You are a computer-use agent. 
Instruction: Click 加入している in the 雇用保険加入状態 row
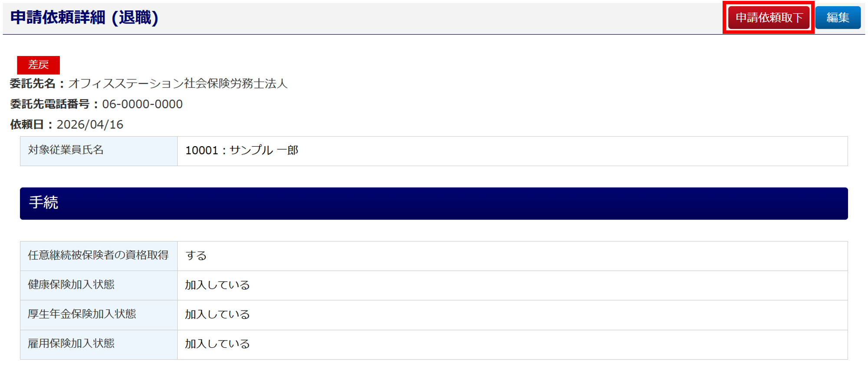(217, 344)
